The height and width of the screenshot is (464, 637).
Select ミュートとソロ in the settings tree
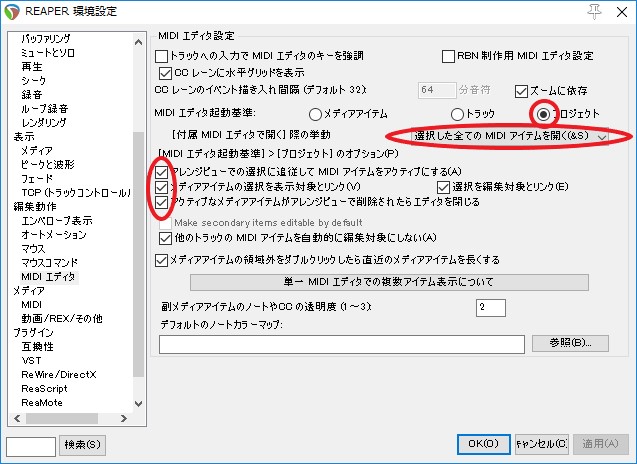click(48, 53)
